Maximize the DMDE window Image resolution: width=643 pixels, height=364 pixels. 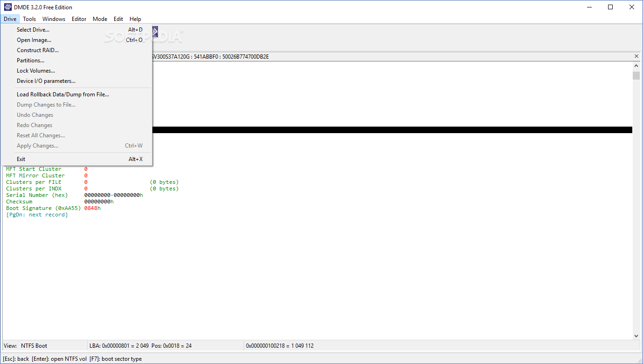pyautogui.click(x=610, y=7)
